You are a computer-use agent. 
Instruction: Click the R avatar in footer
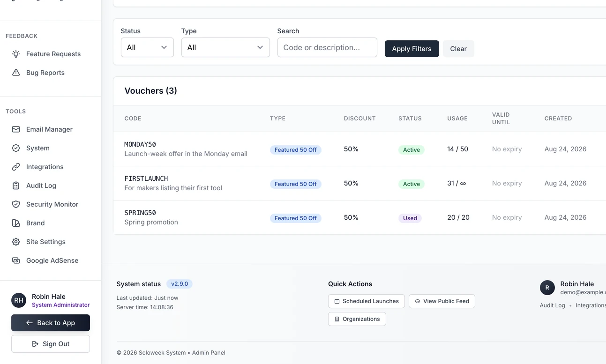(547, 288)
